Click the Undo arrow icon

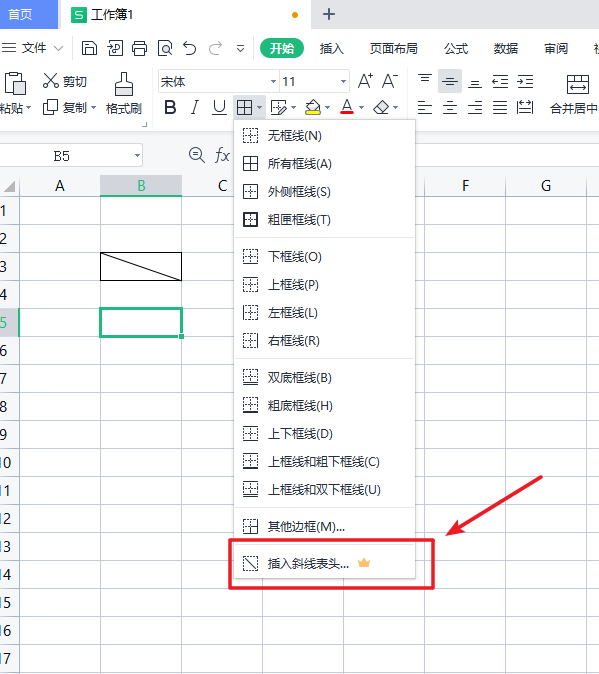pyautogui.click(x=189, y=48)
